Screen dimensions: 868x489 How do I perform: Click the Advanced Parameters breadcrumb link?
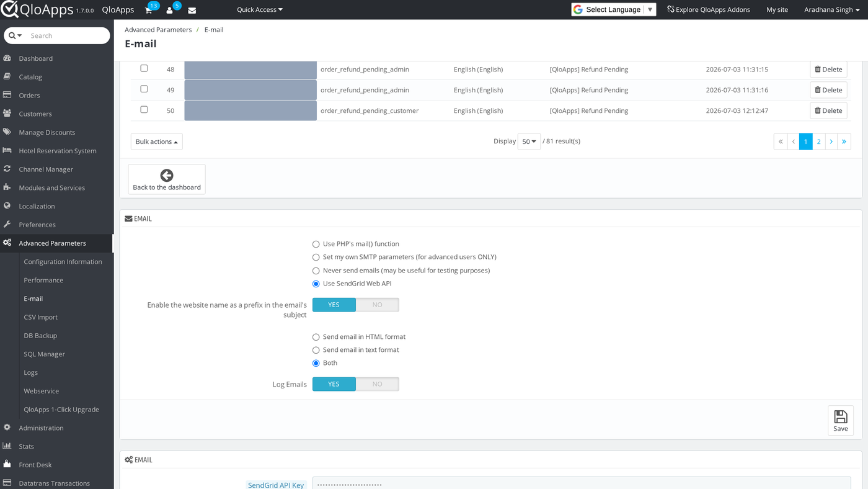tap(158, 30)
